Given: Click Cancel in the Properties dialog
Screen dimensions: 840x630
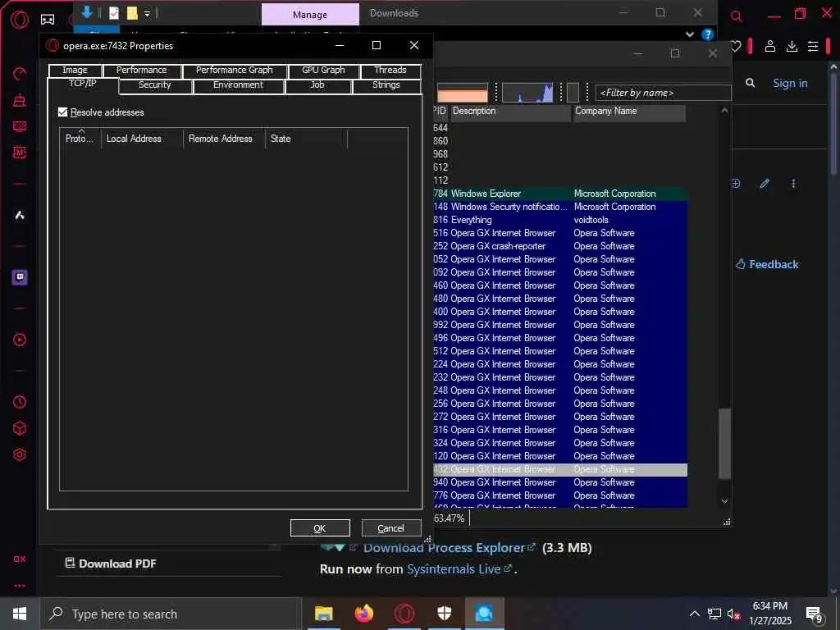Looking at the screenshot, I should pyautogui.click(x=391, y=528).
